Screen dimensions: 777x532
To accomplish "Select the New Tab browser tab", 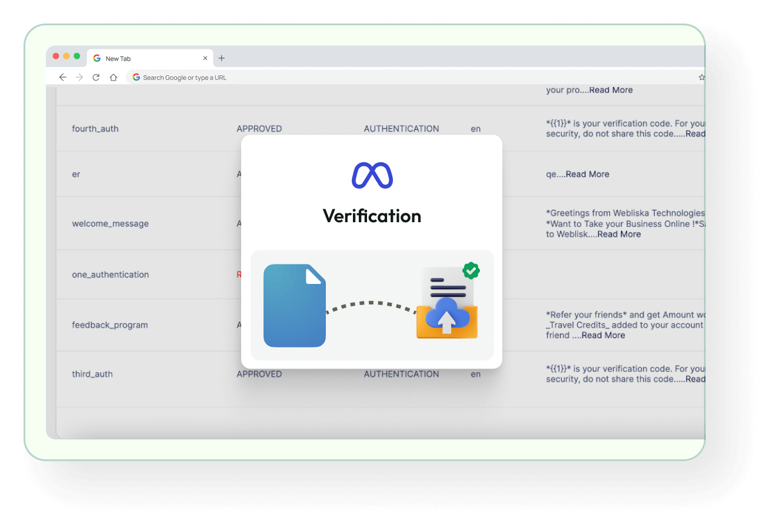I will [150, 58].
